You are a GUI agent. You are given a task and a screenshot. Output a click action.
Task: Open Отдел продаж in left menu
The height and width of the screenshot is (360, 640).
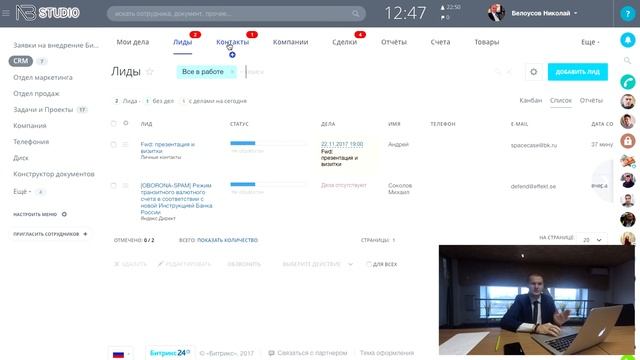[x=36, y=93]
